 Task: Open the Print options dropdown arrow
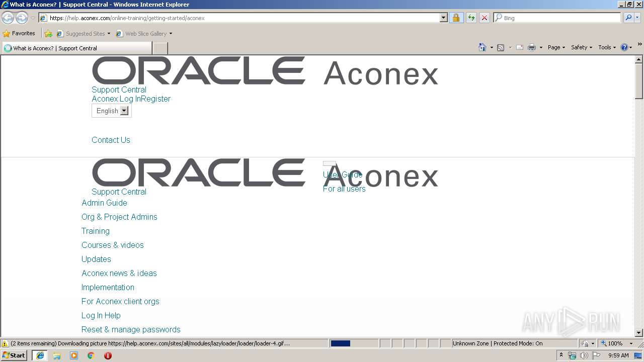click(541, 47)
